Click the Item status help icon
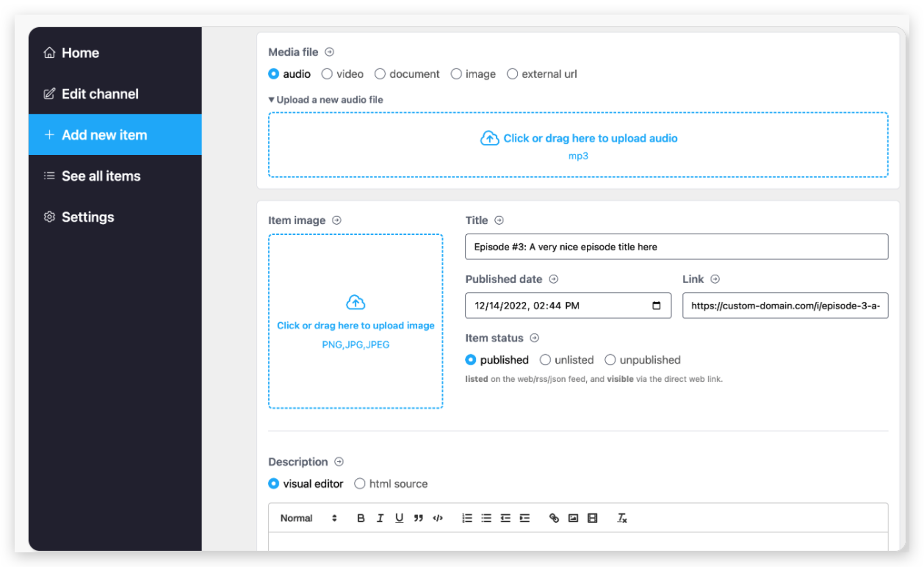Image resolution: width=924 pixels, height=567 pixels. (x=535, y=338)
